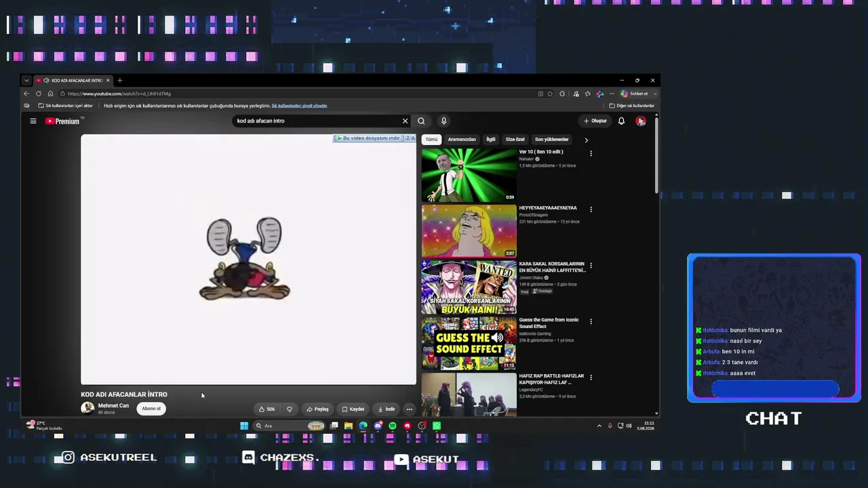
Task: Select the İlgili filter chip
Action: [491, 140]
